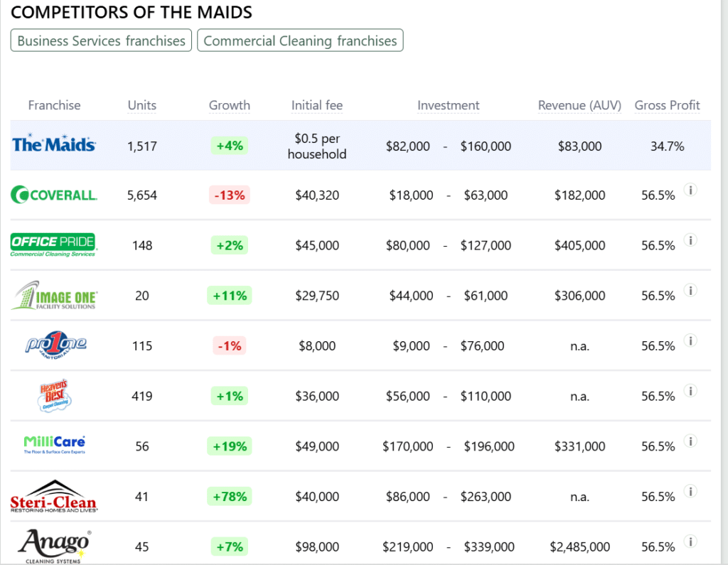Click the info icon in MilliCare row

pyautogui.click(x=690, y=441)
